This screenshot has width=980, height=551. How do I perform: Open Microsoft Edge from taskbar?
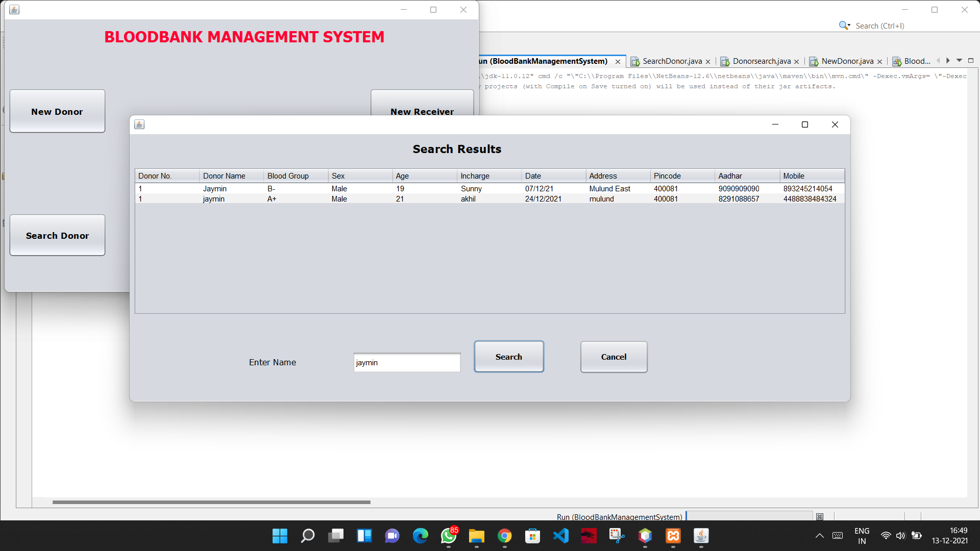(420, 536)
